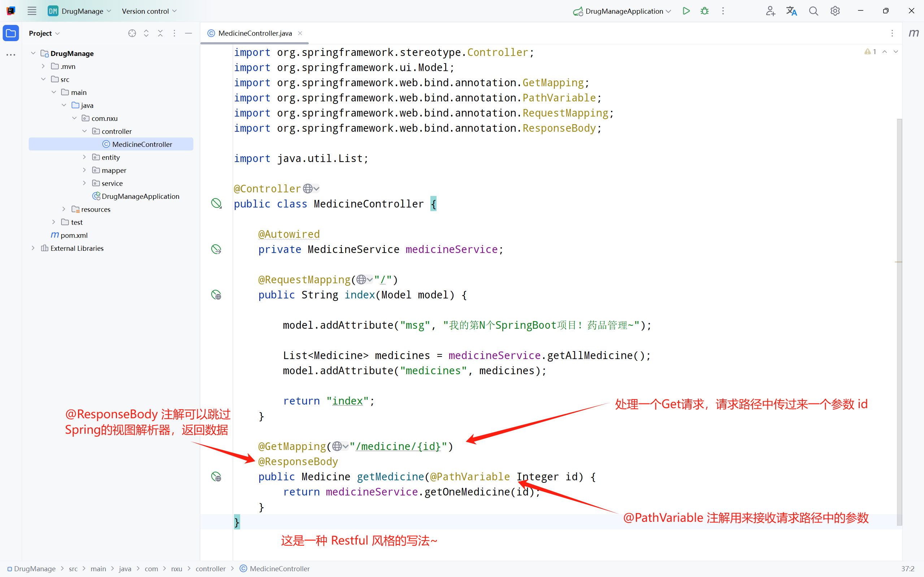Start a debug session with the bug icon
The image size is (924, 577).
[704, 11]
